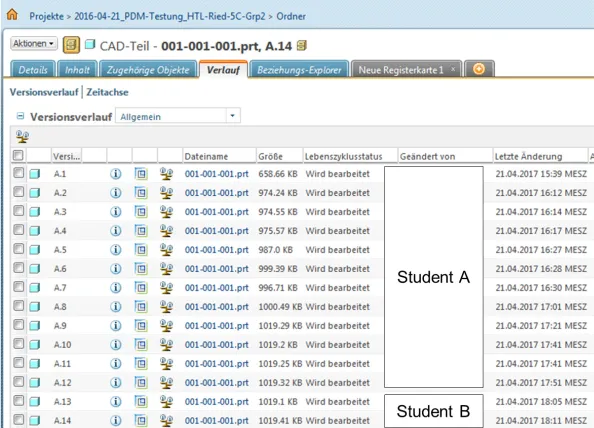This screenshot has height=428, width=594.
Task: Select the 21.04.2017 18:11 MESZ date cell
Action: click(x=541, y=420)
